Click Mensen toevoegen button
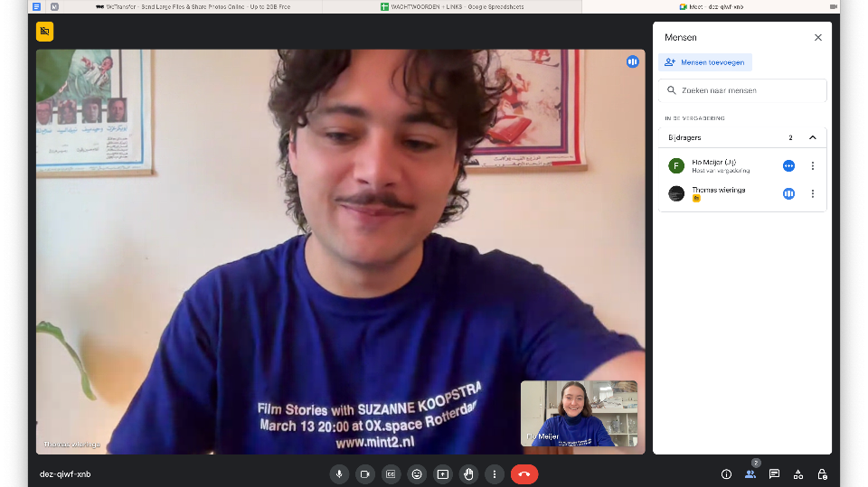 705,62
